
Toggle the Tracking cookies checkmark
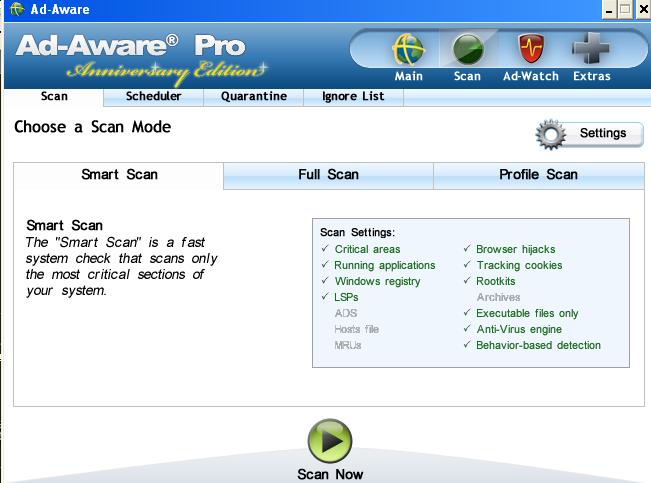[x=467, y=265]
